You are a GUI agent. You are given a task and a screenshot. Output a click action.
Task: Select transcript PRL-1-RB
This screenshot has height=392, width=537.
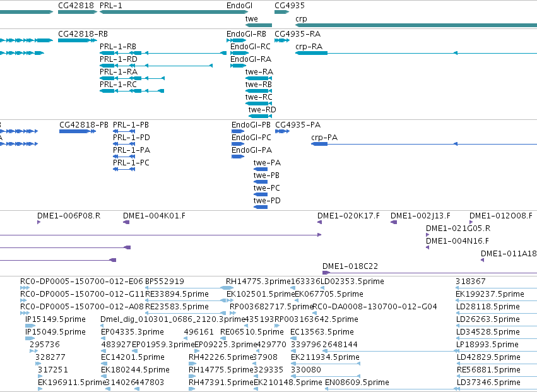click(163, 53)
